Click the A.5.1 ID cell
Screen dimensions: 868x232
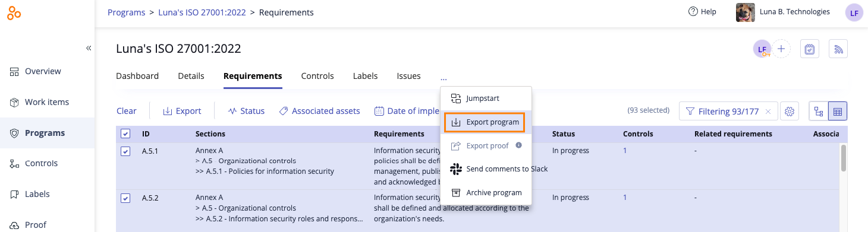(x=150, y=151)
